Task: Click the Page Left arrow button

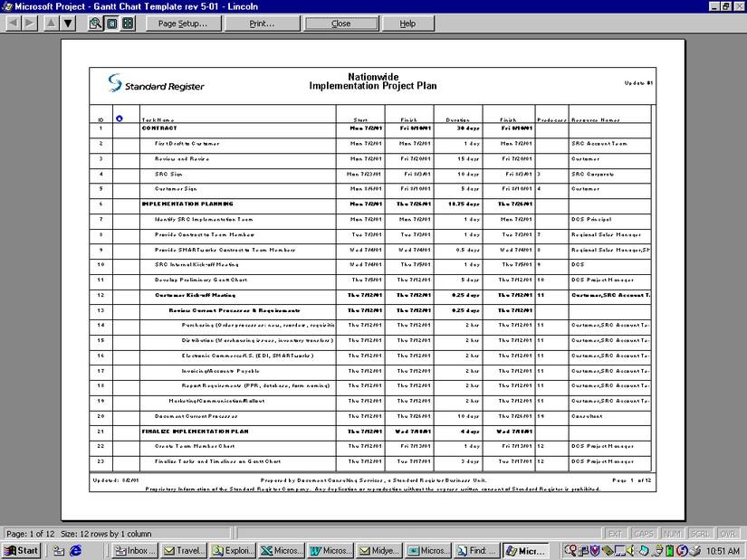Action: (14, 23)
